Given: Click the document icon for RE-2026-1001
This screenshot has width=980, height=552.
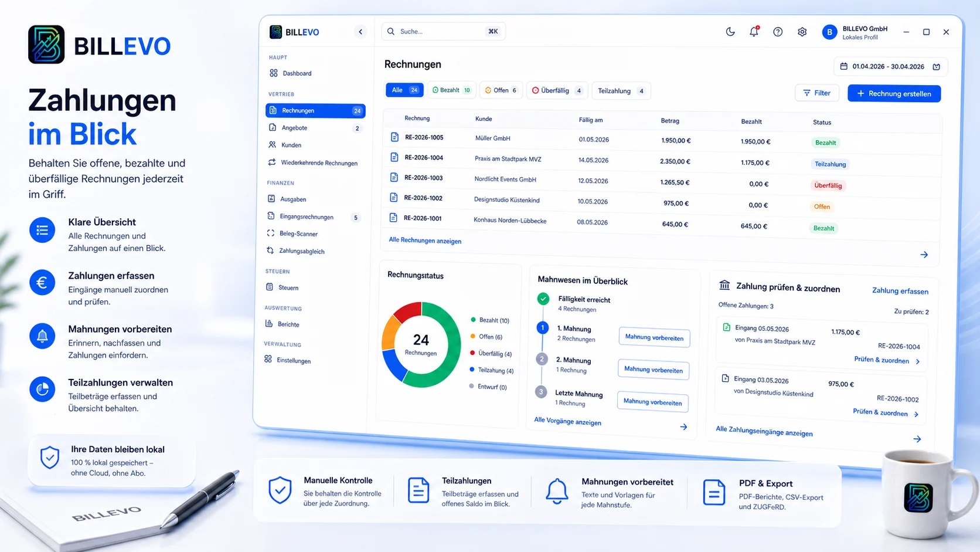Looking at the screenshot, I should click(393, 218).
